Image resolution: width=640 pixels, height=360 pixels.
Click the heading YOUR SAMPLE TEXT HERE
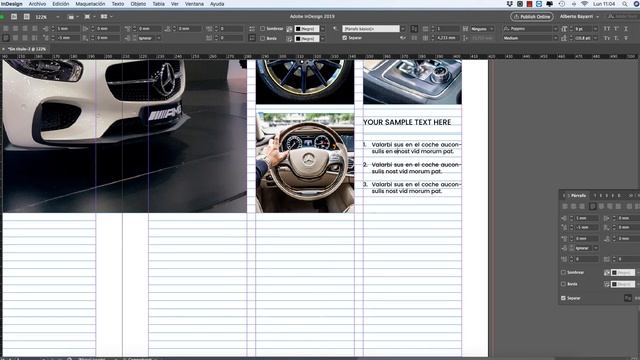tap(407, 122)
